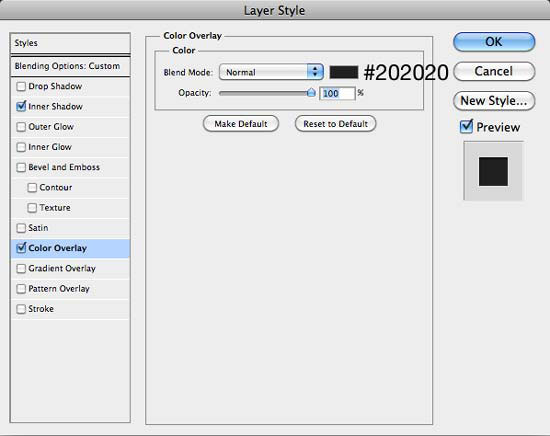Enable the Contour sub-option checkbox
Screen dimensions: 550x436
32,188
